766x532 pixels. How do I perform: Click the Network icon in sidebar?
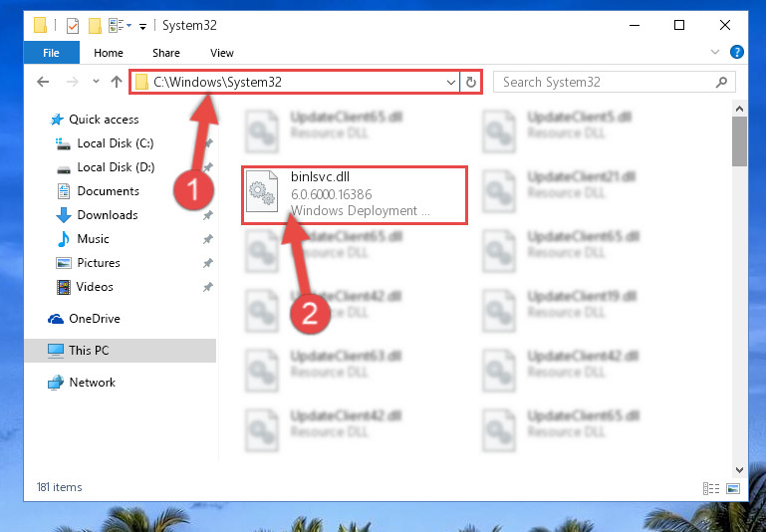point(56,382)
